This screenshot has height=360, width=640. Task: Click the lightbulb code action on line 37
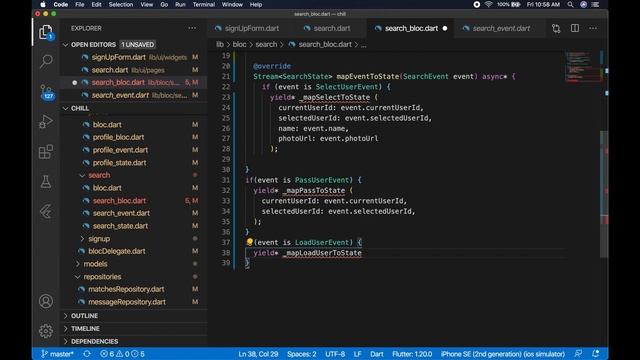pos(249,242)
